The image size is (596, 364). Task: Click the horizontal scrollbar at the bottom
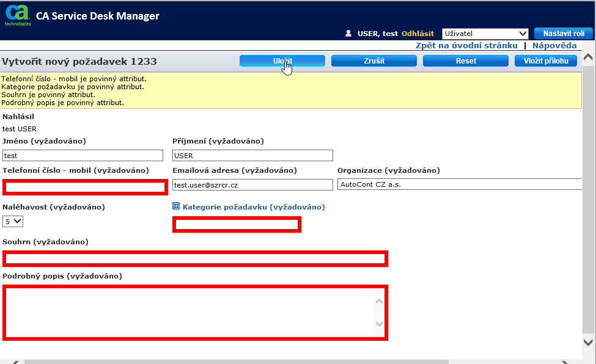click(237, 362)
